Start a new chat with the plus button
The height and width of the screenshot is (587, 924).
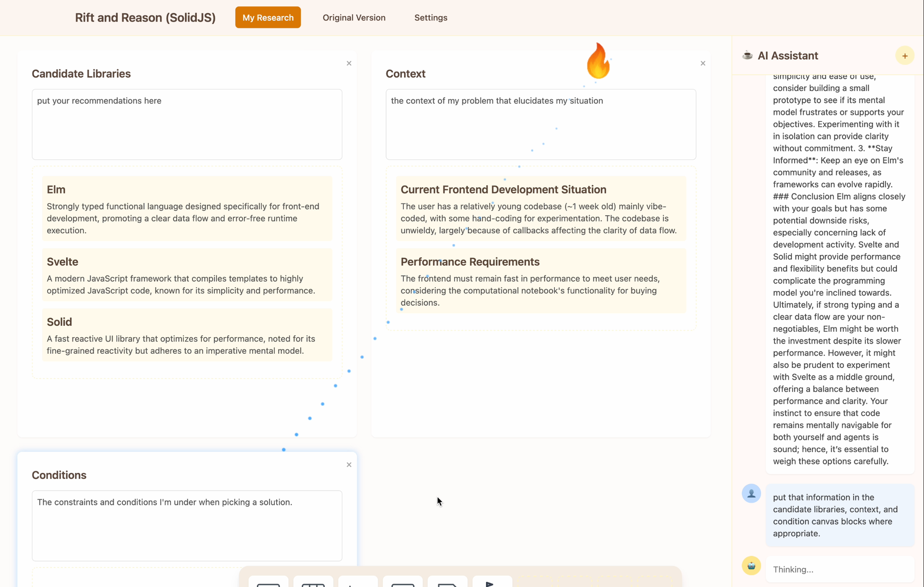pos(905,56)
